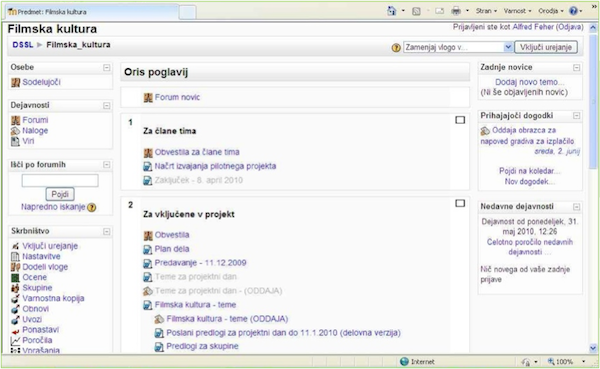Open a new blank browser tab
The image size is (600, 369).
point(188,12)
